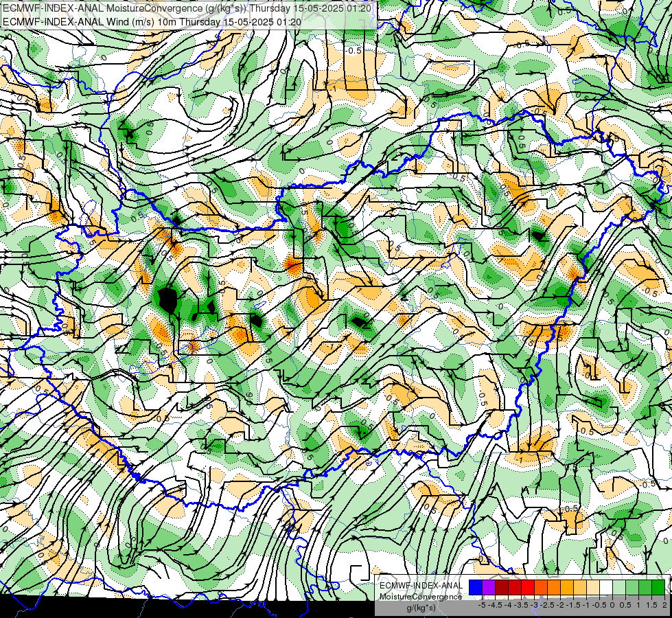Choose the pale peach legend swatch
Image resolution: width=672 pixels, height=618 pixels.
[593, 587]
